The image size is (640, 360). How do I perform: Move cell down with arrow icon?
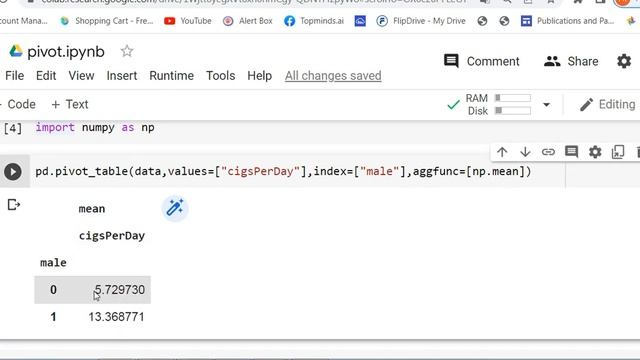(525, 152)
